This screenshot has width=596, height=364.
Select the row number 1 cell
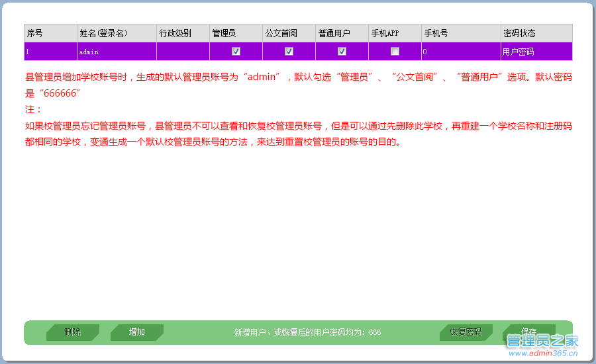point(50,52)
